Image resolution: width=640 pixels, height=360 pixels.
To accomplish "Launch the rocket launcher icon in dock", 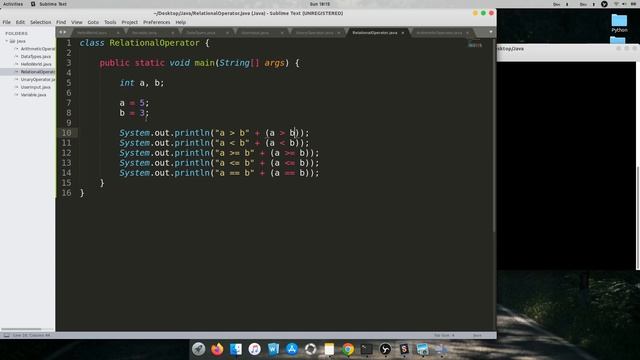I will [x=198, y=349].
